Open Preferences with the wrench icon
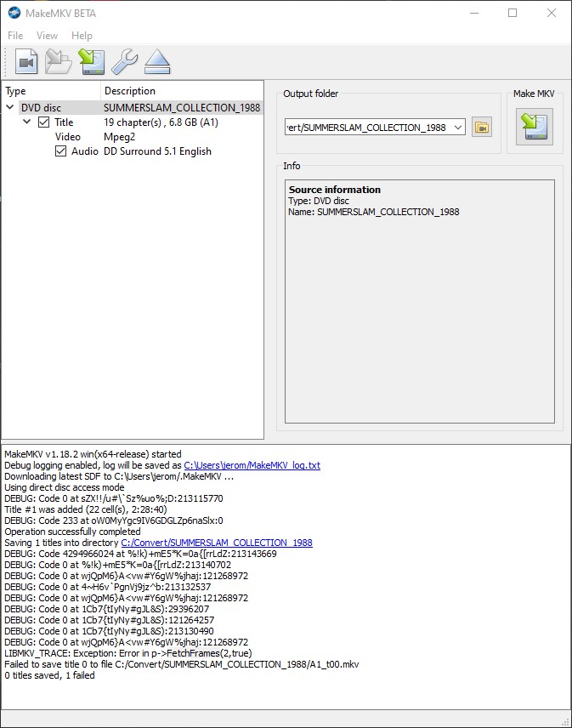This screenshot has height=728, width=572. [124, 61]
